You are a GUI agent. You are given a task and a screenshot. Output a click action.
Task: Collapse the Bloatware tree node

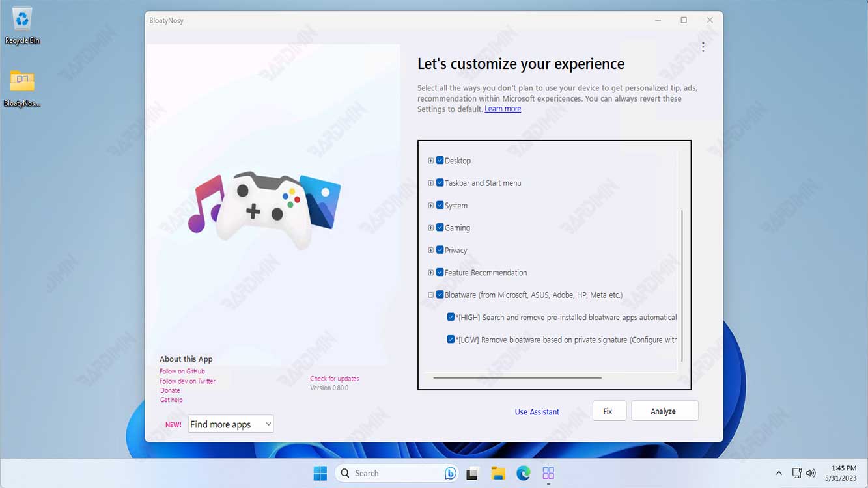pyautogui.click(x=430, y=295)
